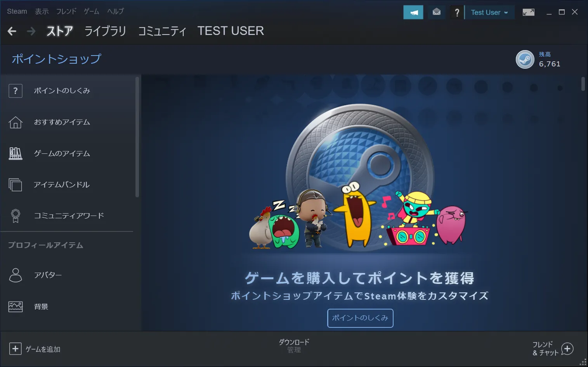Click the ゲームのアイテム bookshelf icon
This screenshot has width=588, height=367.
coord(16,153)
